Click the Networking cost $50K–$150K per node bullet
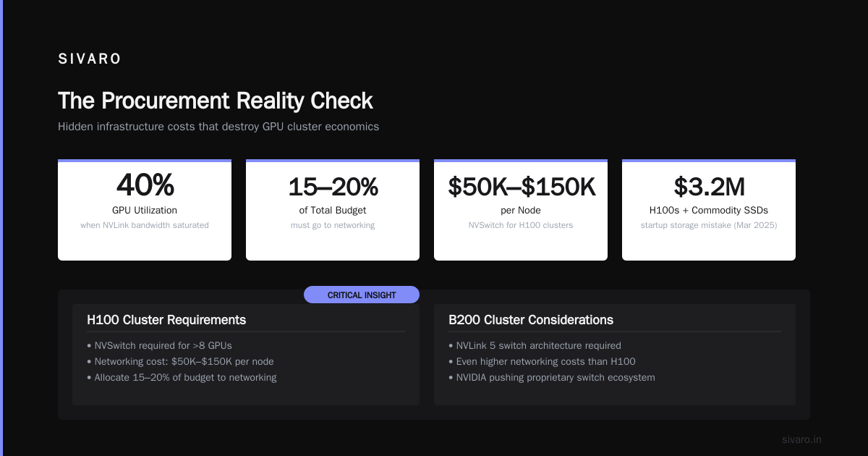 pyautogui.click(x=180, y=362)
